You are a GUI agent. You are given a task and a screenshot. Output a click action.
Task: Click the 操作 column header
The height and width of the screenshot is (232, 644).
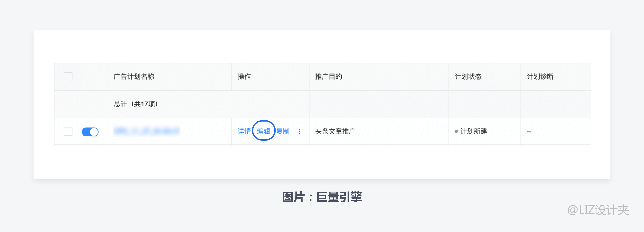point(244,77)
